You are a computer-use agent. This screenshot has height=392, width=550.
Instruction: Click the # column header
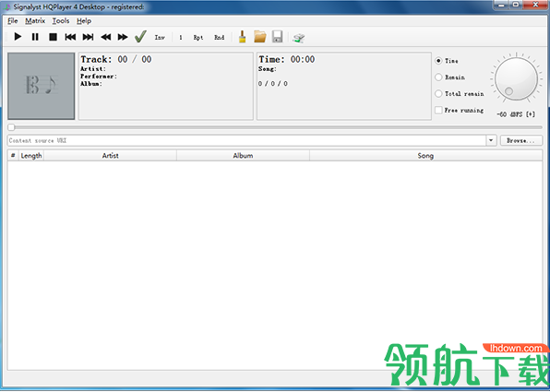[x=13, y=155]
